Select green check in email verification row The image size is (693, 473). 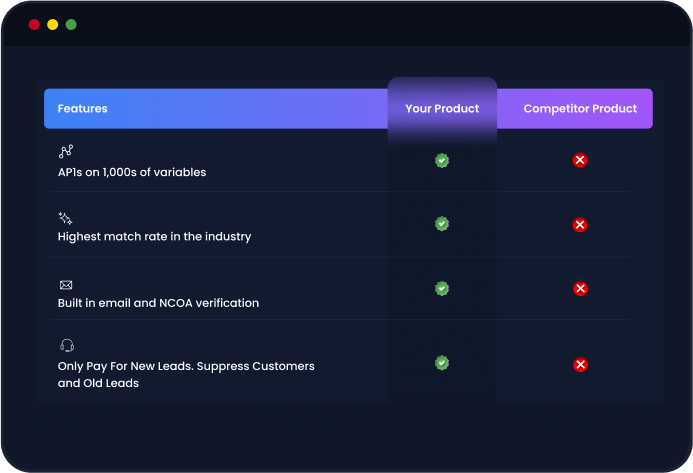coord(442,288)
